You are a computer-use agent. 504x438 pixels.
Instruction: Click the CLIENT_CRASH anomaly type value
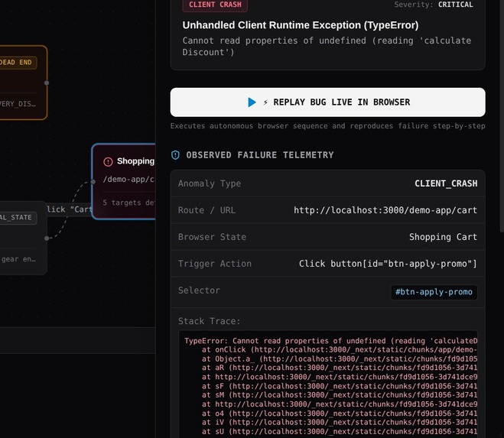(446, 183)
